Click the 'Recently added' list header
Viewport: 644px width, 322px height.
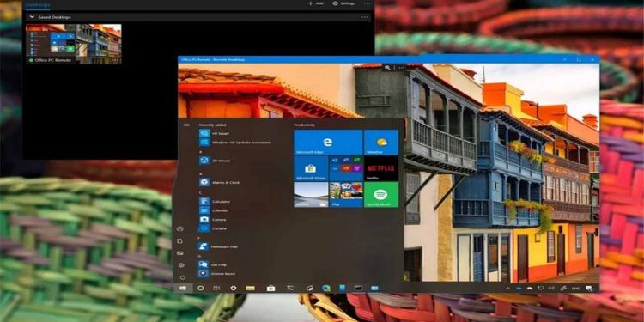tap(212, 125)
